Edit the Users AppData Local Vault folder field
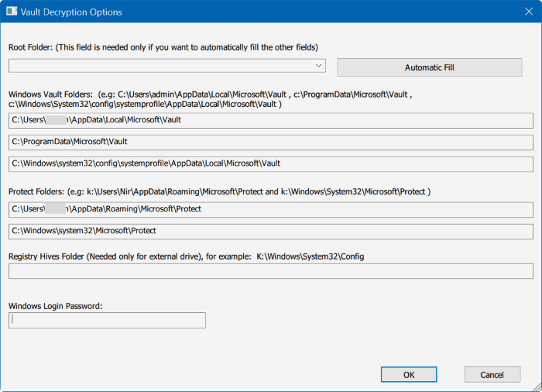The height and width of the screenshot is (392, 542). [x=271, y=120]
